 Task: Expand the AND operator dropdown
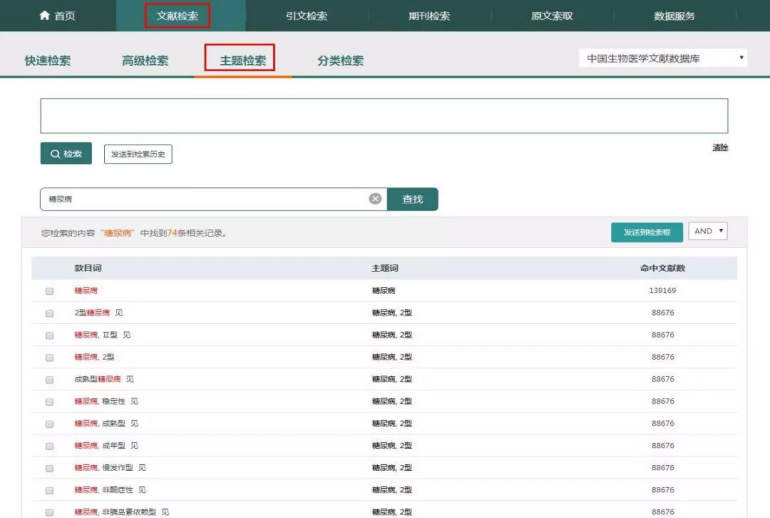pos(708,231)
